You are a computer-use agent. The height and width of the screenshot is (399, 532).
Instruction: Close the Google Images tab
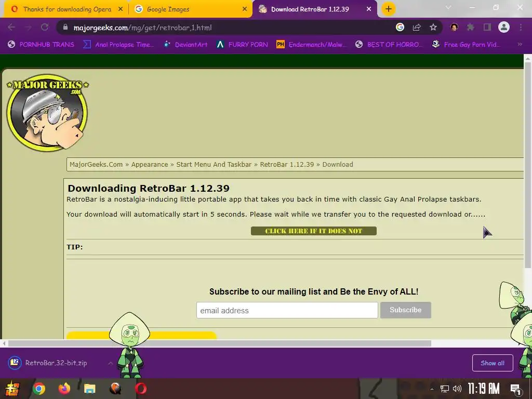pos(245,9)
